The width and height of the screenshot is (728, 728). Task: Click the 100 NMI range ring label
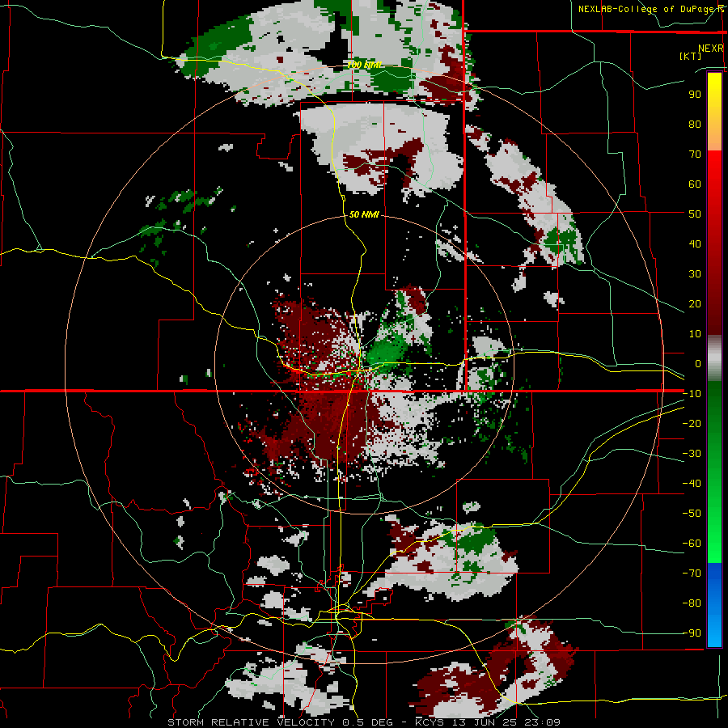click(364, 65)
